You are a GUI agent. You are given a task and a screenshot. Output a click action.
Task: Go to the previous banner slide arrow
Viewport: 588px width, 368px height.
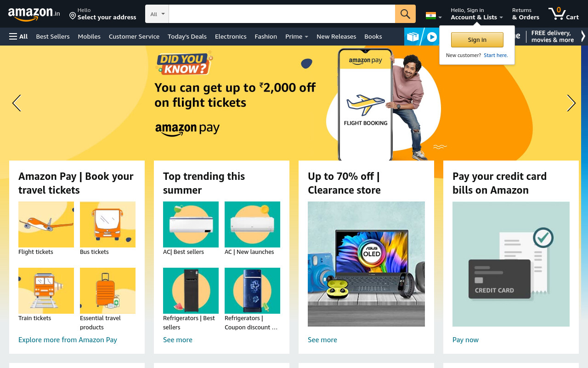[17, 103]
